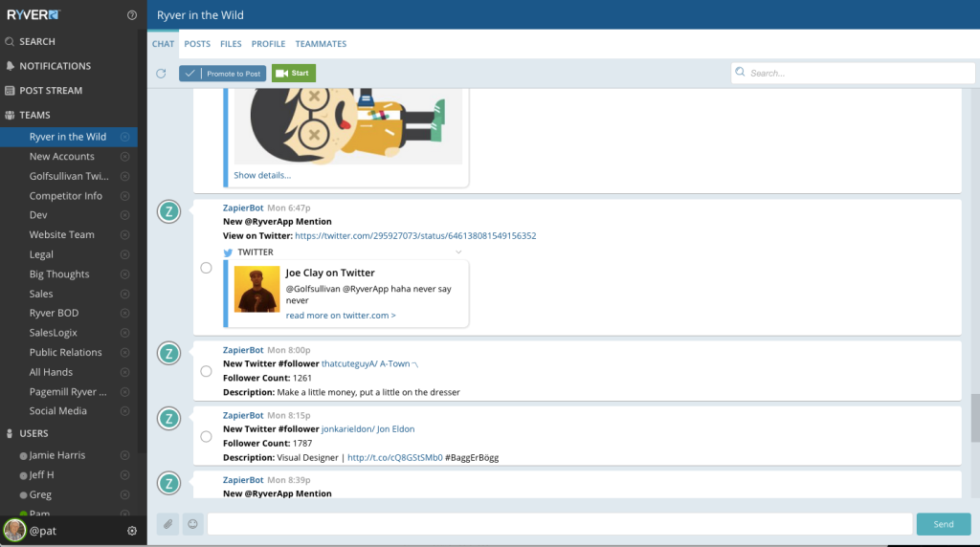Screen dimensions: 980x547
Task: Click the attach file paperclip icon
Action: pos(167,524)
